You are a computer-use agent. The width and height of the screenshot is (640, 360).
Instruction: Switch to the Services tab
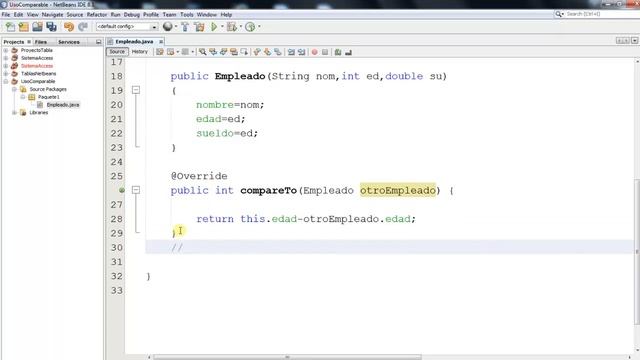pos(69,42)
